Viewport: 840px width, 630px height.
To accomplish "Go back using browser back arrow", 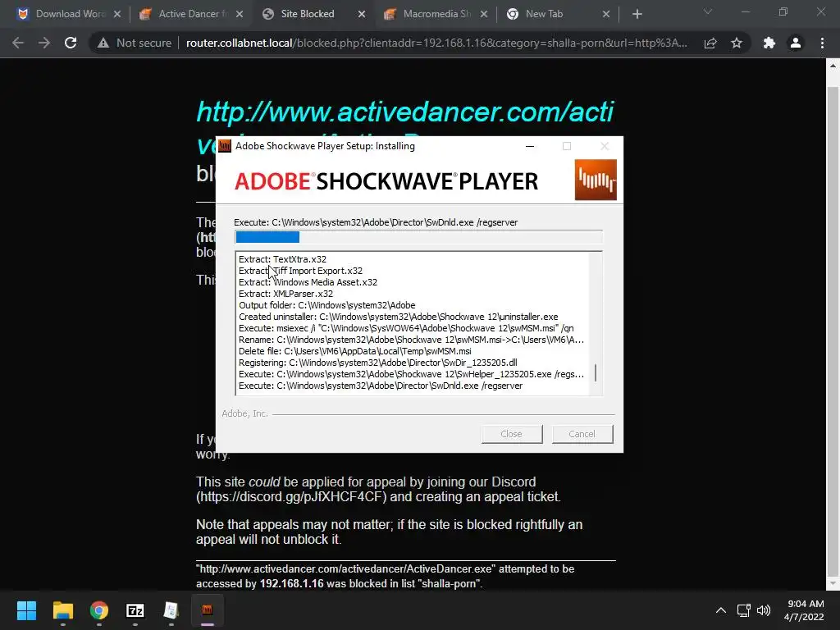I will coord(18,43).
